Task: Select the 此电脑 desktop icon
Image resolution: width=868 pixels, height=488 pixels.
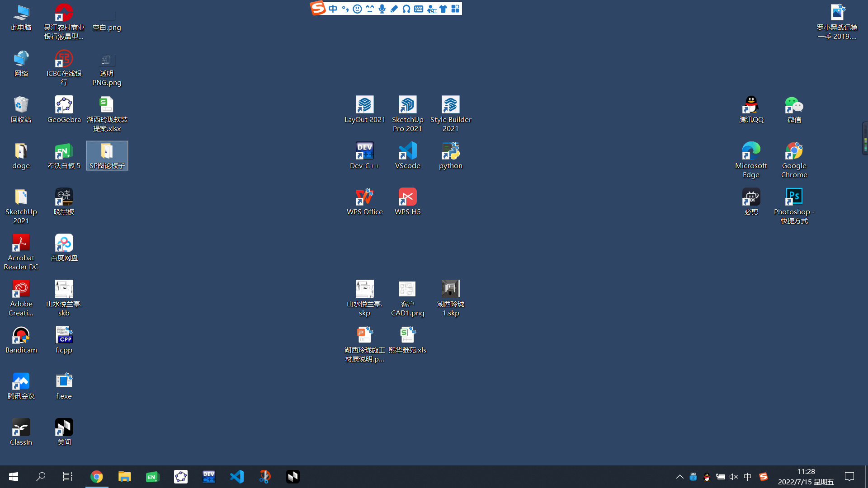Action: click(21, 18)
